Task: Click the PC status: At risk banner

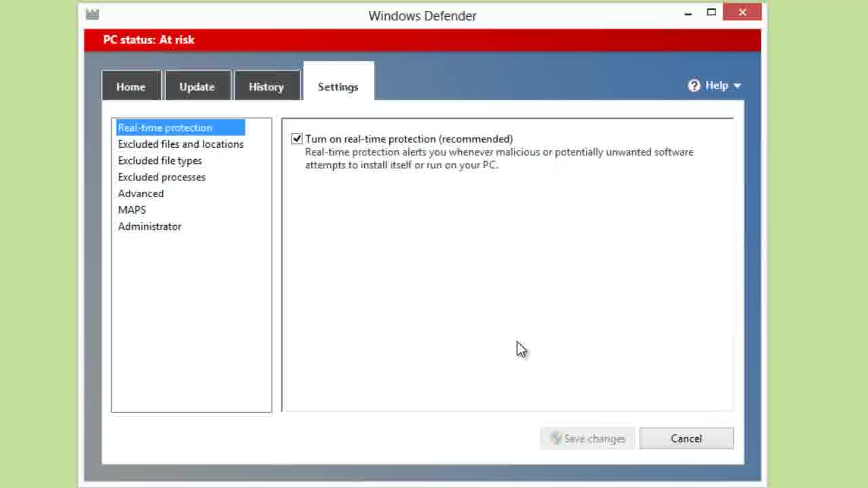Action: (x=422, y=40)
